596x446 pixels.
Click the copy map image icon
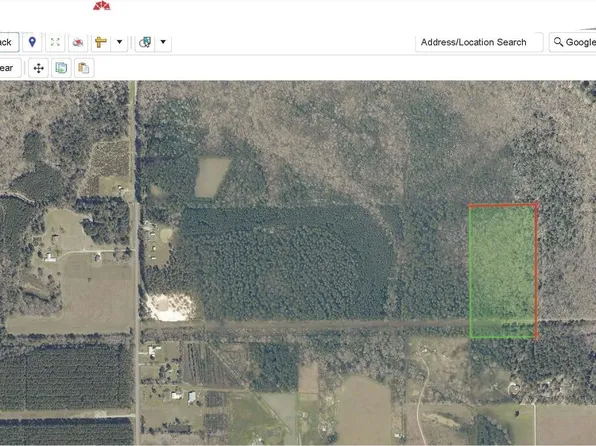point(61,68)
